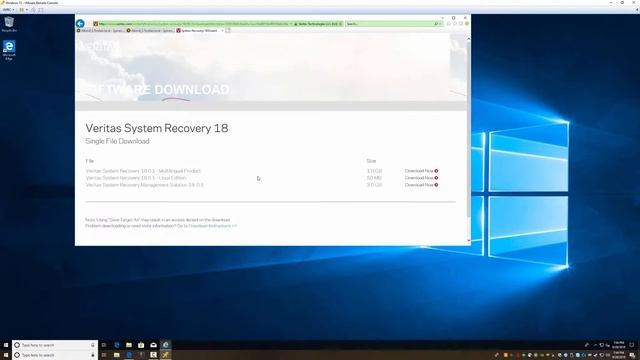Click "Veritas System Recovery 18.0.1 - Multilingual Product"

pos(143,171)
